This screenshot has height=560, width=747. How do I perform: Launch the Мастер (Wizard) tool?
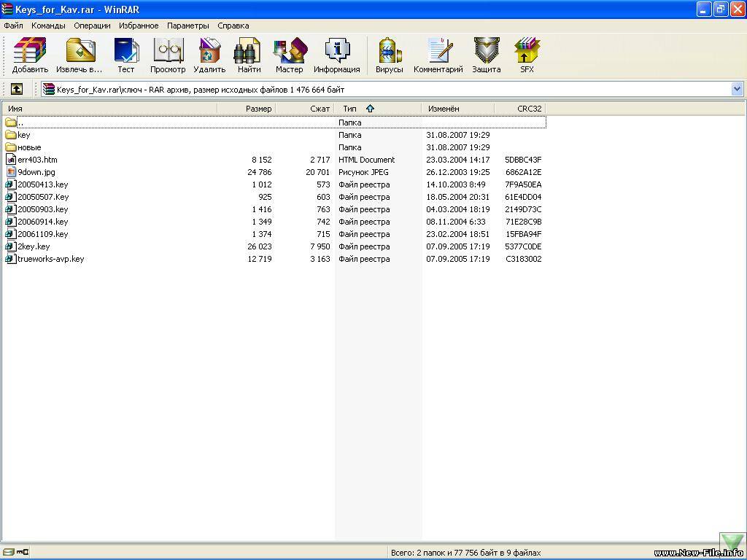click(289, 55)
